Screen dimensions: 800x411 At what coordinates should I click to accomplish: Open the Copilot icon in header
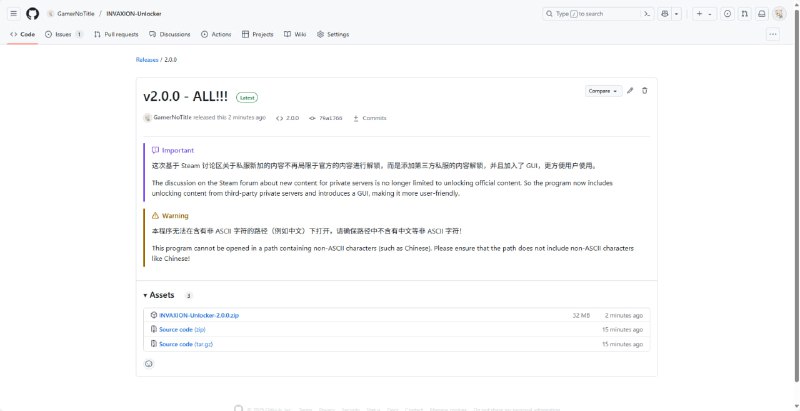[x=666, y=14]
